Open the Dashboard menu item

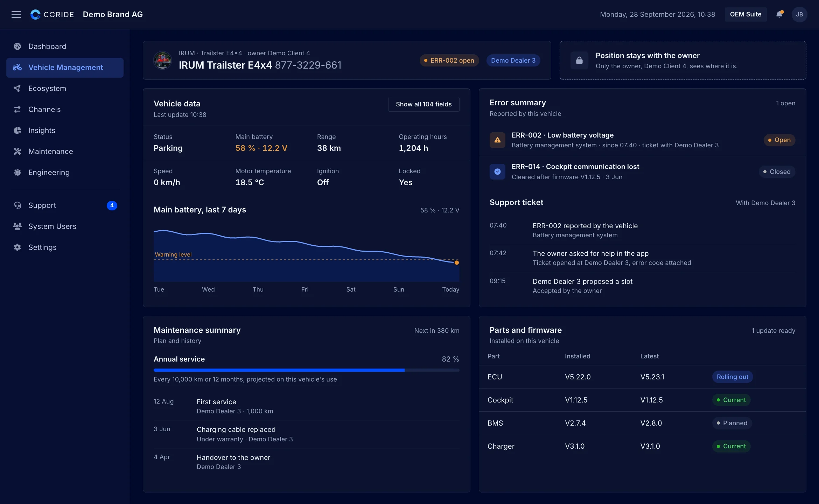click(x=65, y=46)
